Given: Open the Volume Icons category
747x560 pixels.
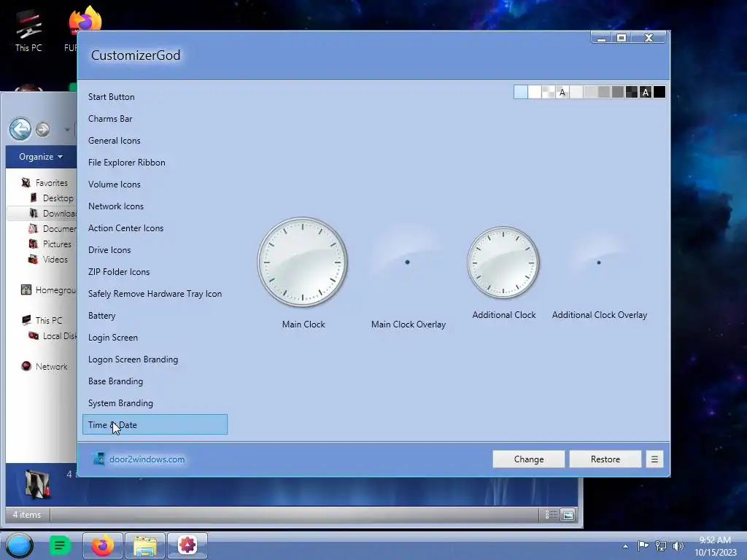Looking at the screenshot, I should [x=155, y=184].
